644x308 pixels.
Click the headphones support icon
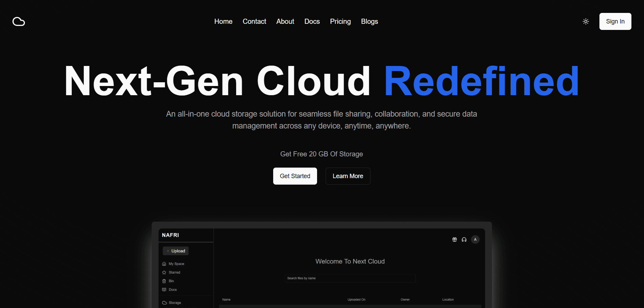point(464,240)
